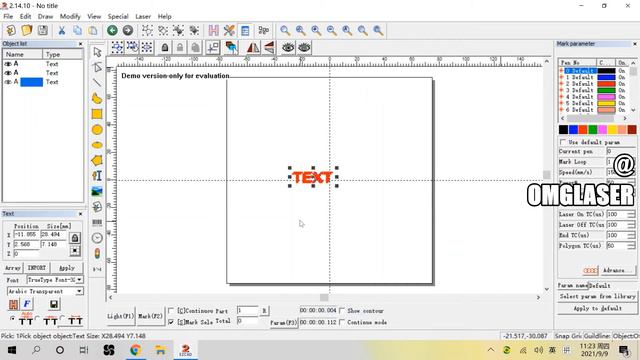The image size is (640, 360).
Task: Select the Pick arrow tool
Action: click(97, 52)
